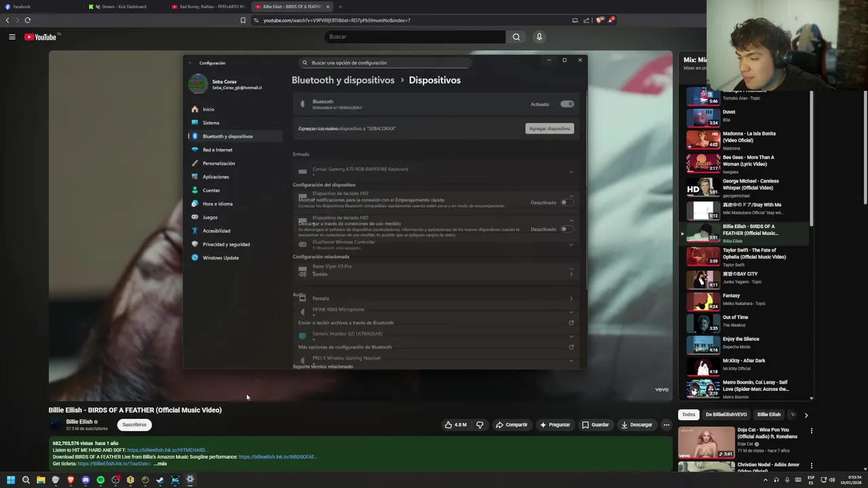Close the Billie Eilish browser tab

click(328, 7)
